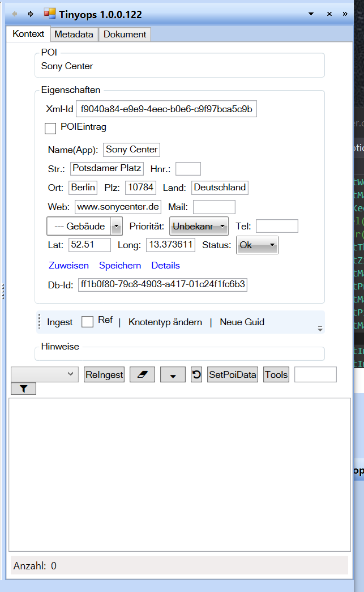Click the double-chevron overflow icon in title bar

pyautogui.click(x=345, y=14)
